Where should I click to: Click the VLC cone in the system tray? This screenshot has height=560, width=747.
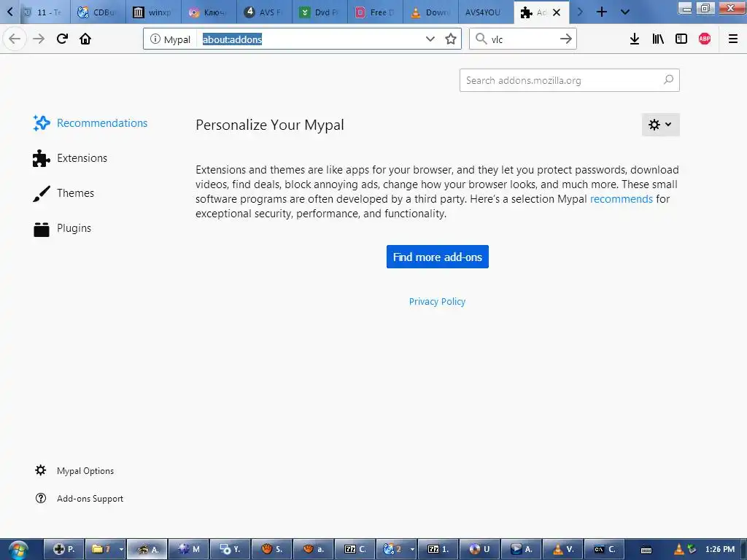(678, 550)
